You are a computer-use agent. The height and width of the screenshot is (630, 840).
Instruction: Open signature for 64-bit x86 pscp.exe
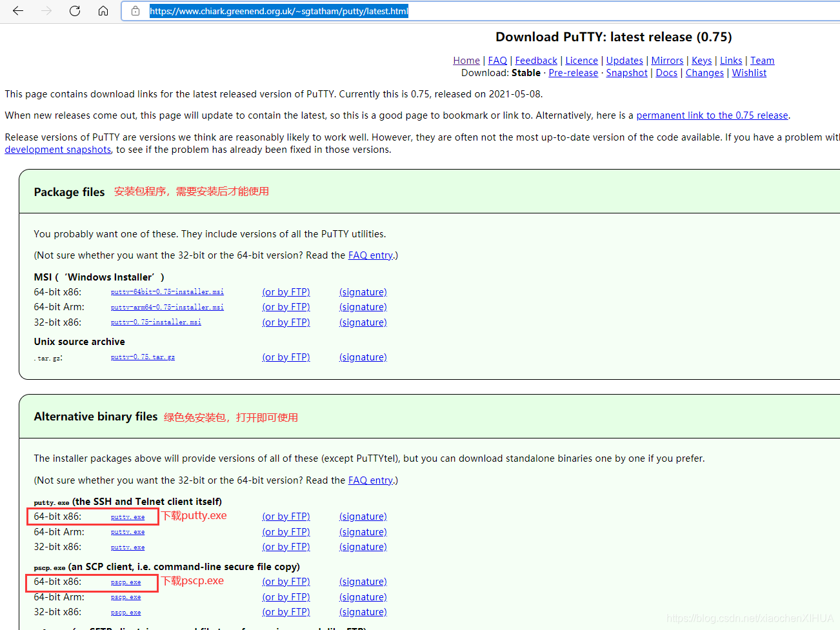[363, 582]
